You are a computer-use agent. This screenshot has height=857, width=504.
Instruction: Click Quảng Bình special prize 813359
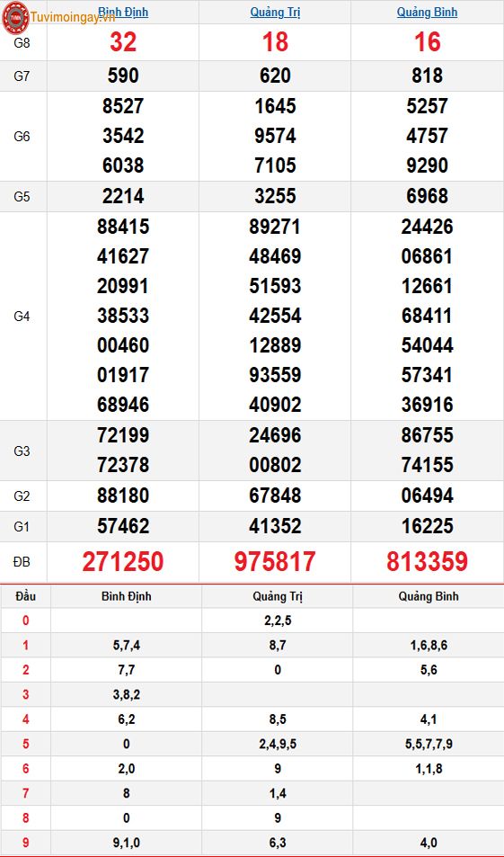pos(427,562)
